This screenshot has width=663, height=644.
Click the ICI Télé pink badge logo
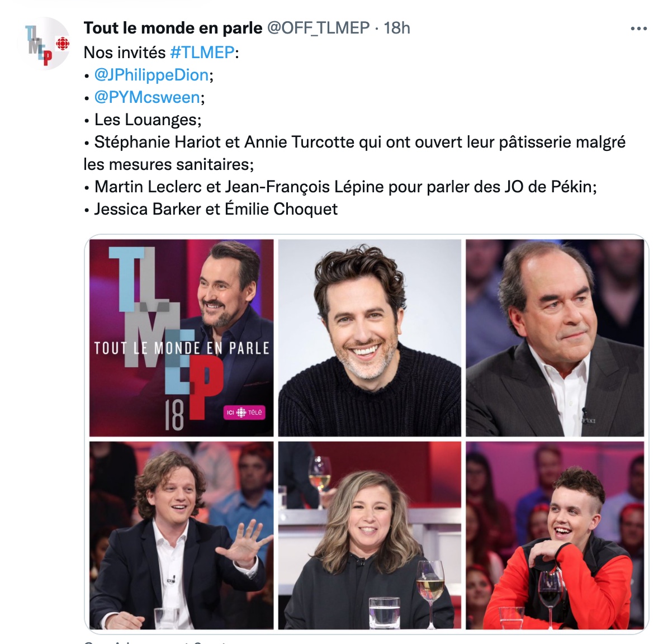[244, 412]
